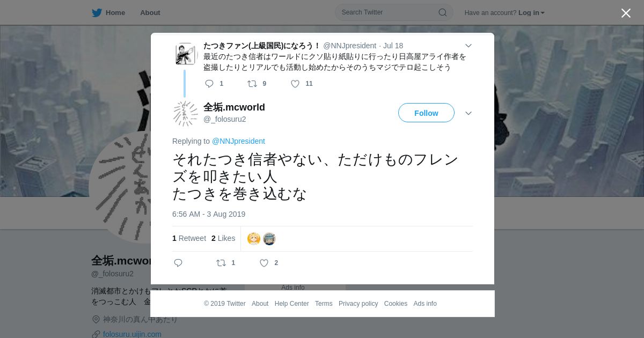
Task: Go to Home in top navigation
Action: pyautogui.click(x=115, y=12)
